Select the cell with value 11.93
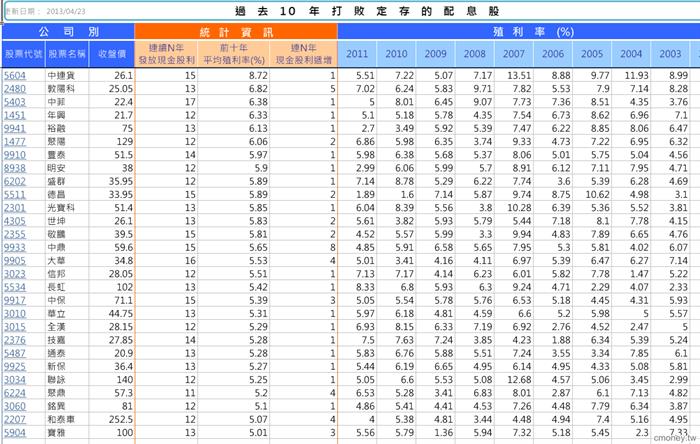The image size is (700, 444). click(631, 75)
